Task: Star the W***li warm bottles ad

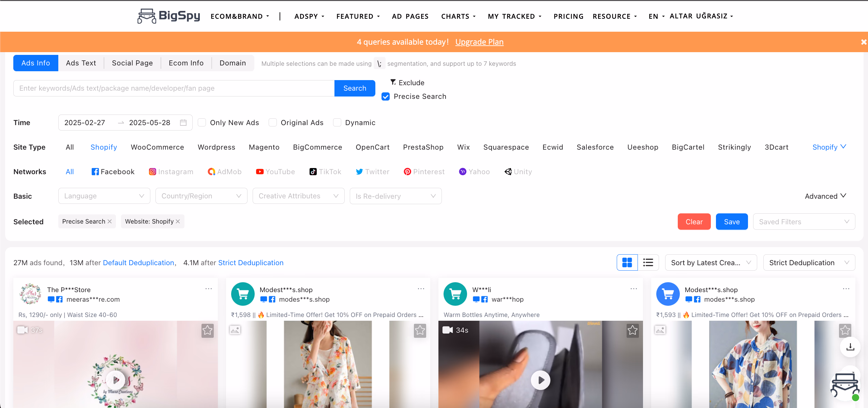Action: pos(633,330)
